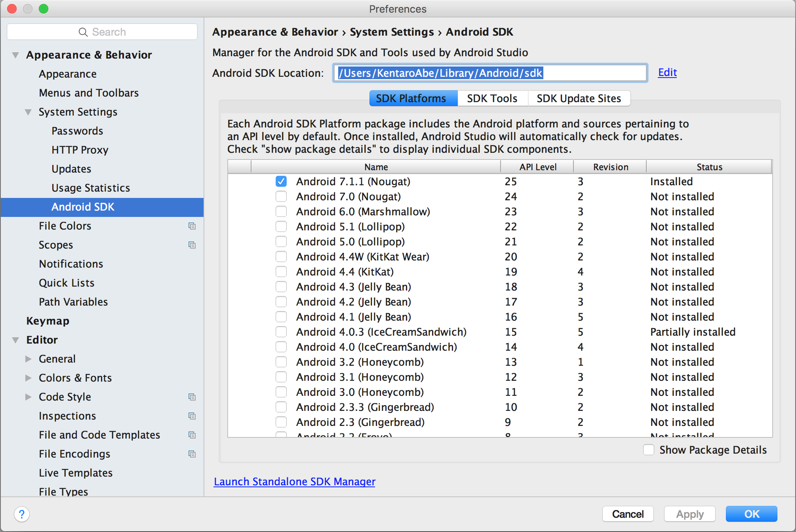Viewport: 796px width, 532px height.
Task: Check Android 4.0 (IceCreamSandwich) checkbox
Action: 281,347
